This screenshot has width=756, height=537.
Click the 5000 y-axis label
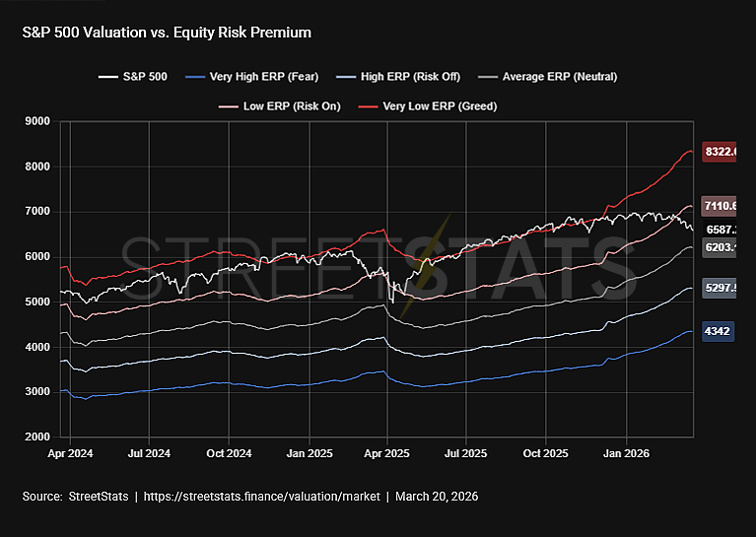tap(37, 302)
